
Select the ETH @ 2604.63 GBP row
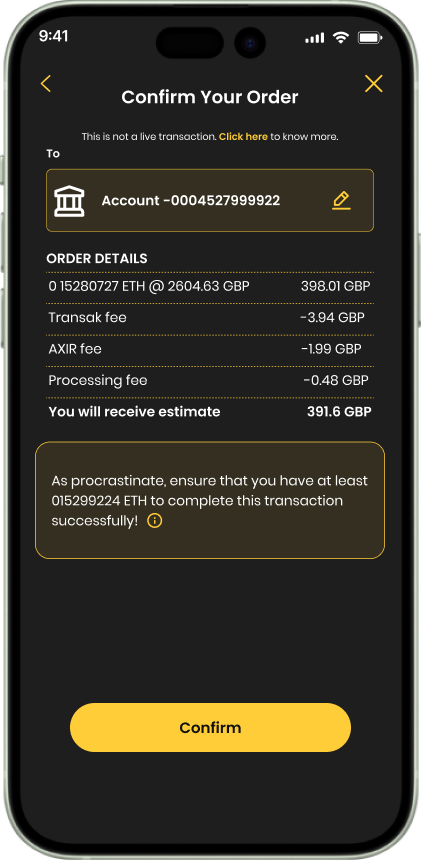(210, 286)
